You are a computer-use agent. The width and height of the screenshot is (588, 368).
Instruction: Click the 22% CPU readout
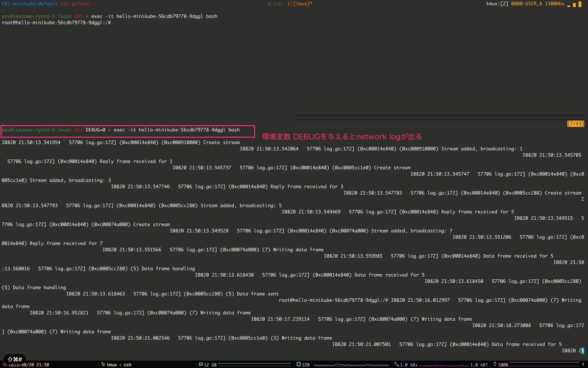tap(306, 365)
